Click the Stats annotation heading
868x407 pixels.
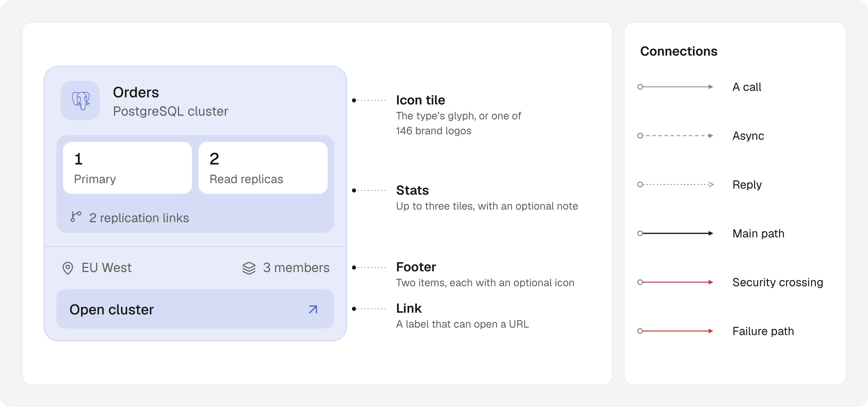pos(412,190)
